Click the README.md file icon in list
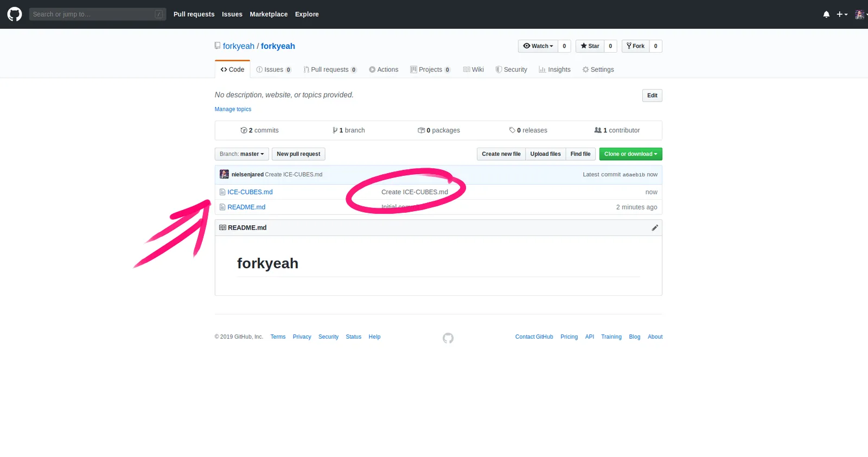The width and height of the screenshot is (868, 457). point(222,207)
